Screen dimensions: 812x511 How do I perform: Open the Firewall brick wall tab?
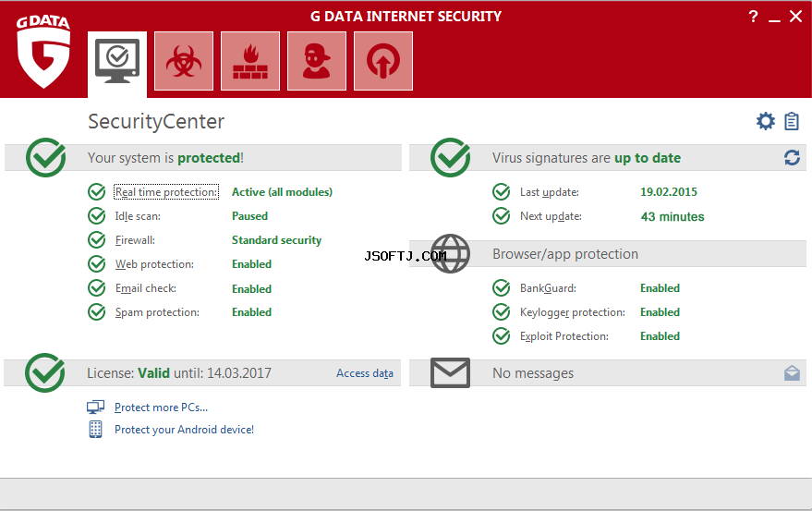click(250, 61)
